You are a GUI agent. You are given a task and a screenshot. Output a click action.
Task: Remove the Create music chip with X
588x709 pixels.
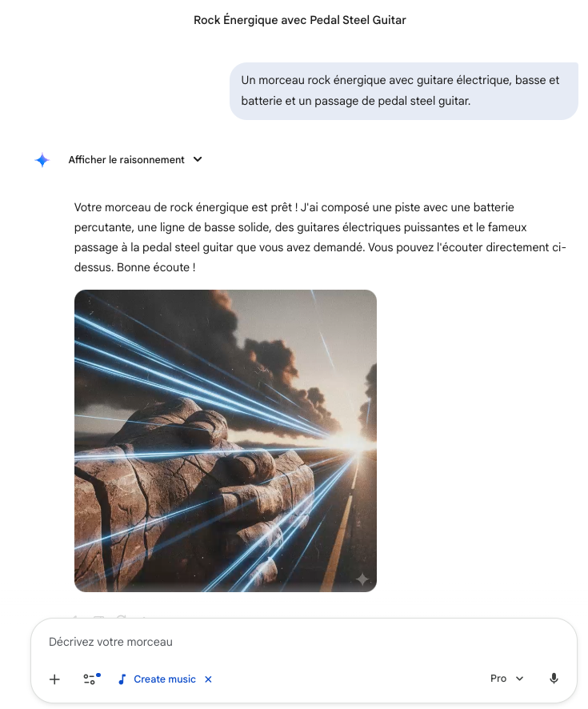208,679
